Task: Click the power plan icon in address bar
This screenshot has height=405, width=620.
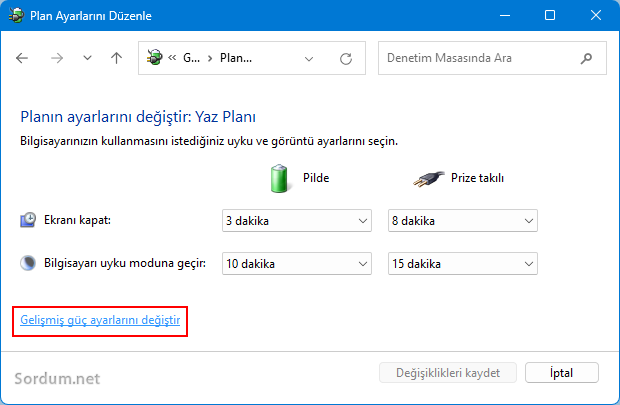Action: 155,58
